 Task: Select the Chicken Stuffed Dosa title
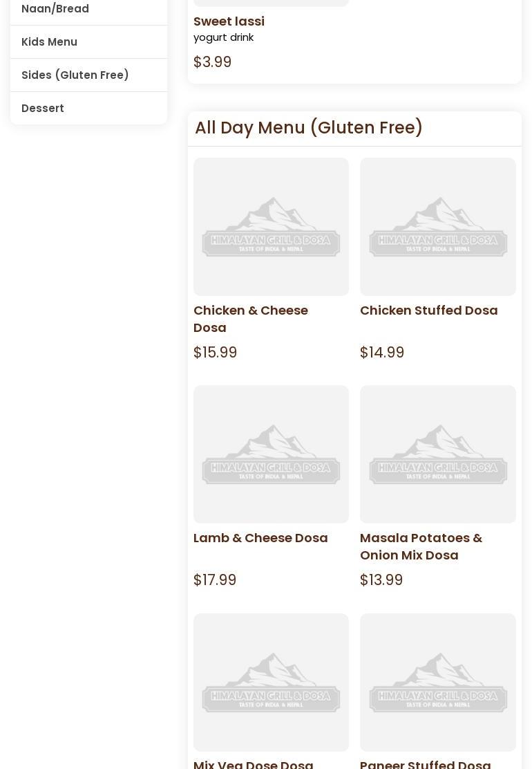(428, 311)
